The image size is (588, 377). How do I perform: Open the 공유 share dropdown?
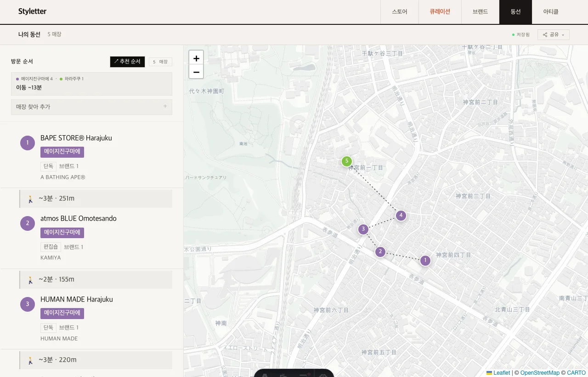click(x=554, y=35)
